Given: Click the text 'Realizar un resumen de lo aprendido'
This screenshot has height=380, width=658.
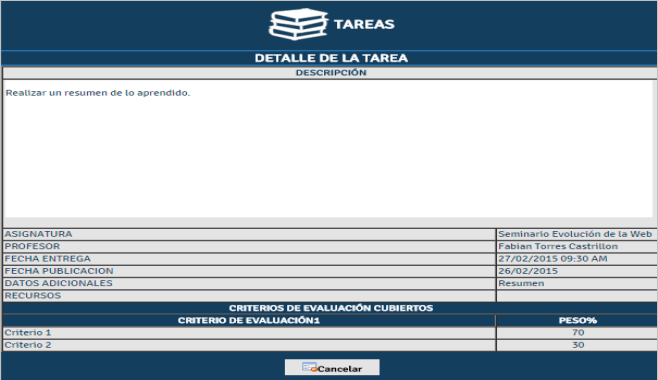Looking at the screenshot, I should [98, 93].
